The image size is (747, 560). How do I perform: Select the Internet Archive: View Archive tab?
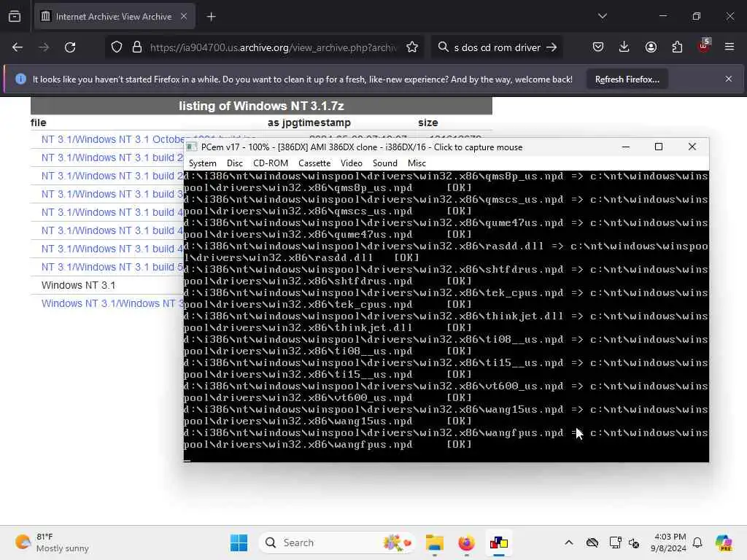115,17
